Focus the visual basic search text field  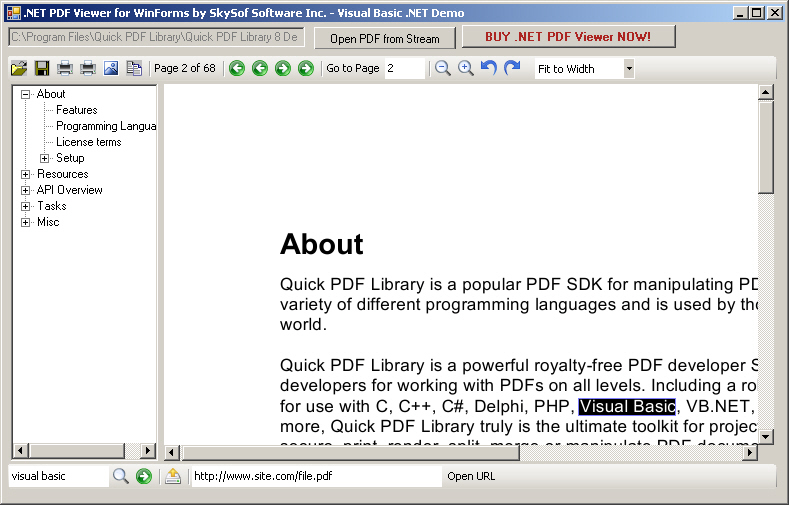[58, 476]
